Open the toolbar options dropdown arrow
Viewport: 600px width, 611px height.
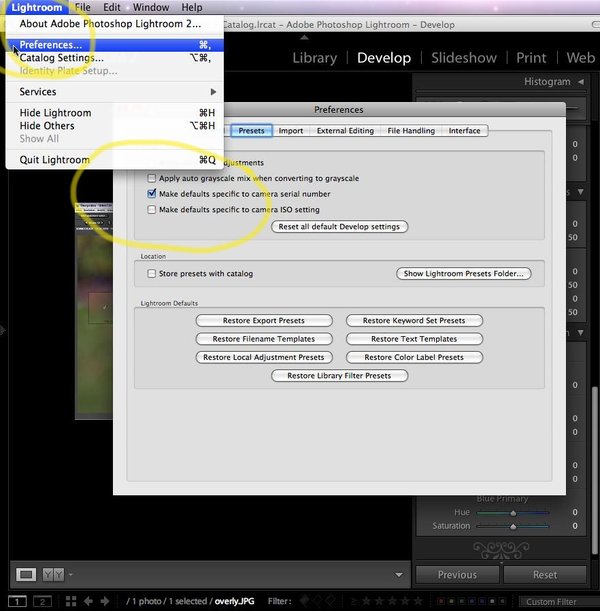click(73, 575)
